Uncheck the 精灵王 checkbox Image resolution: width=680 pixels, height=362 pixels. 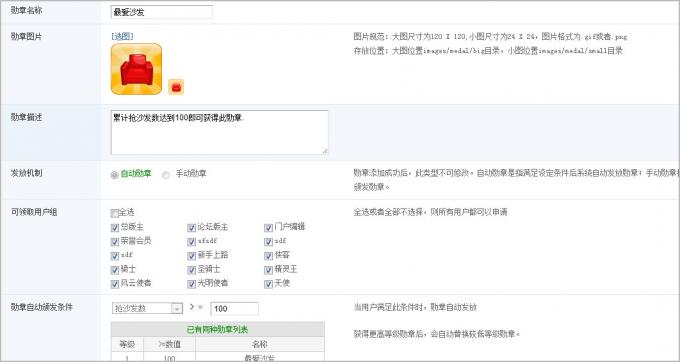[x=268, y=270]
